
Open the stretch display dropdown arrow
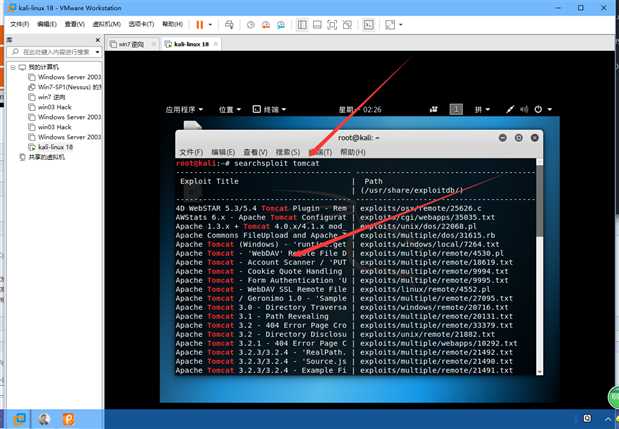pyautogui.click(x=401, y=25)
